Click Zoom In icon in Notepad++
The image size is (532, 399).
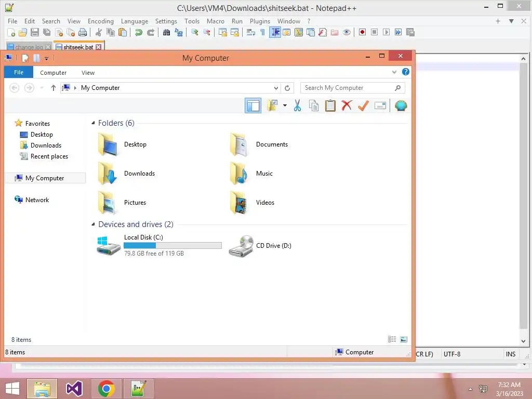pyautogui.click(x=194, y=32)
